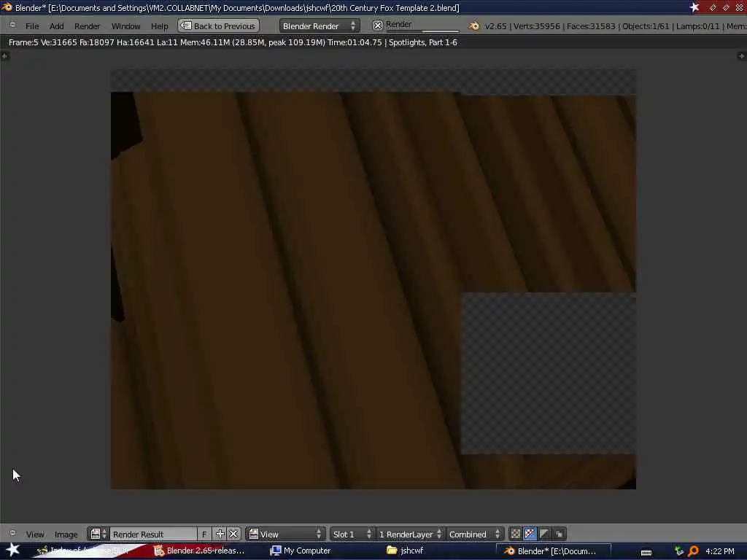The image size is (747, 560).
Task: Open the View menu in image editor
Action: [x=35, y=534]
